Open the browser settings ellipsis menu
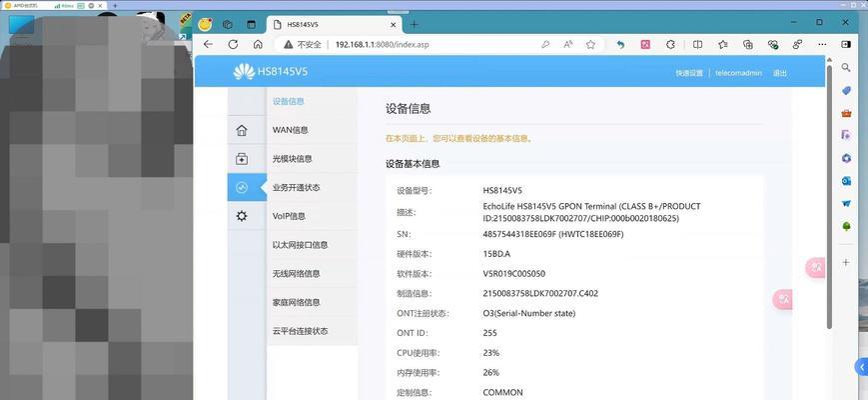This screenshot has height=400, width=868. [823, 45]
